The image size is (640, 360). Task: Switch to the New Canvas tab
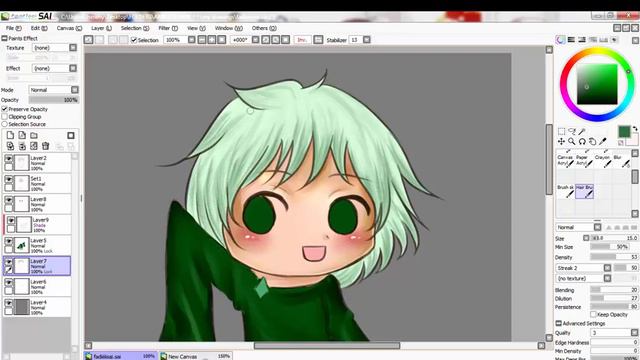pos(196,356)
